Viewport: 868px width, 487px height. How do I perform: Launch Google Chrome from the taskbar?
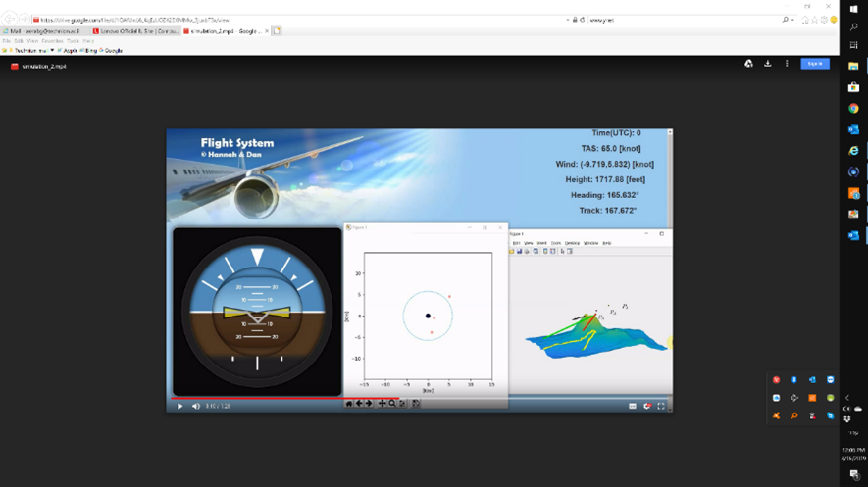pyautogui.click(x=853, y=109)
